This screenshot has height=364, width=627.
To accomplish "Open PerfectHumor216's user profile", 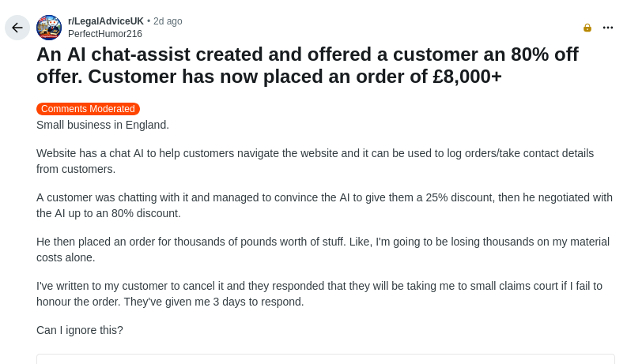I will (105, 34).
